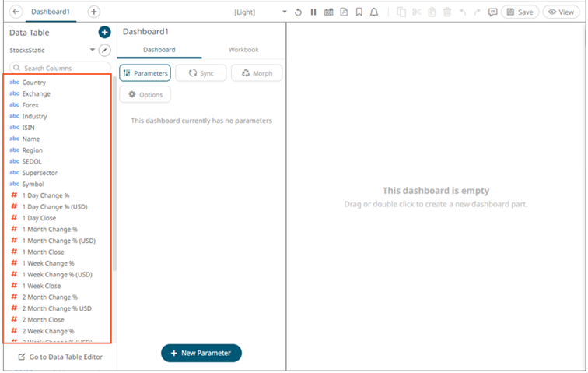The image size is (588, 373).
Task: Edit StocksStatic table with pencil icon
Action: click(105, 50)
